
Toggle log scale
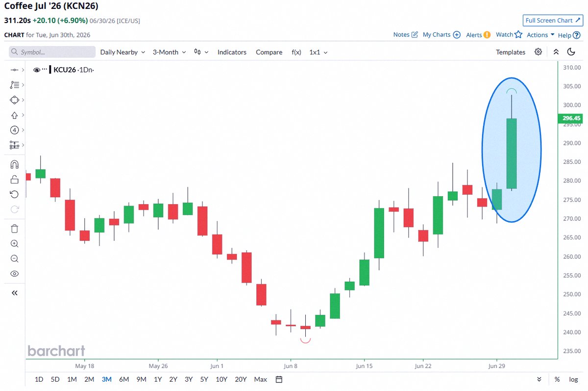coord(573,379)
